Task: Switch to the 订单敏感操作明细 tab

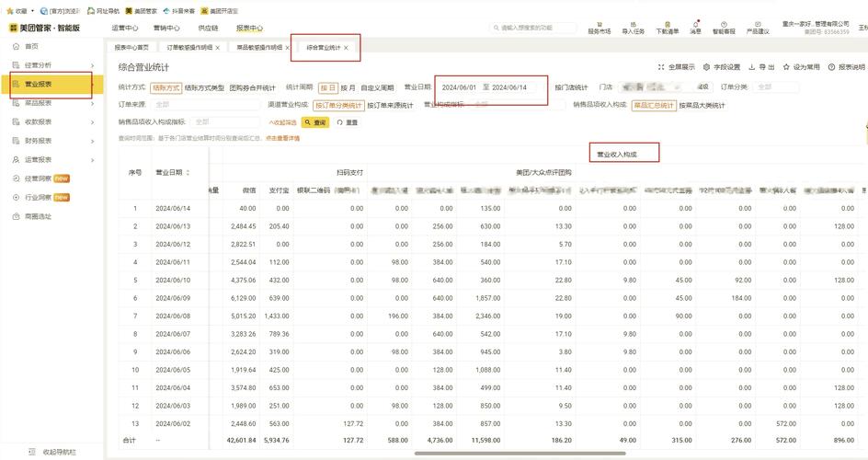Action: [x=189, y=48]
